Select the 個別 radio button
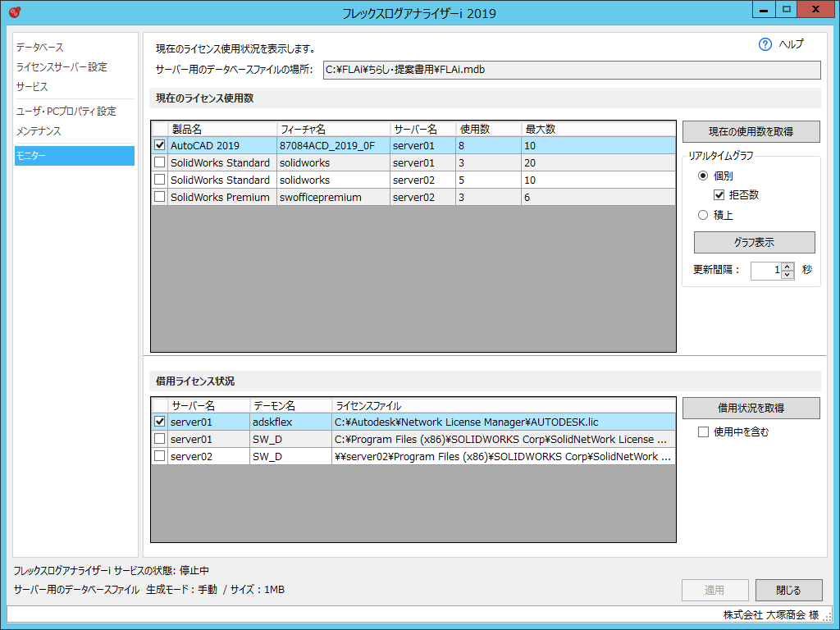Image resolution: width=840 pixels, height=630 pixels. [x=702, y=176]
